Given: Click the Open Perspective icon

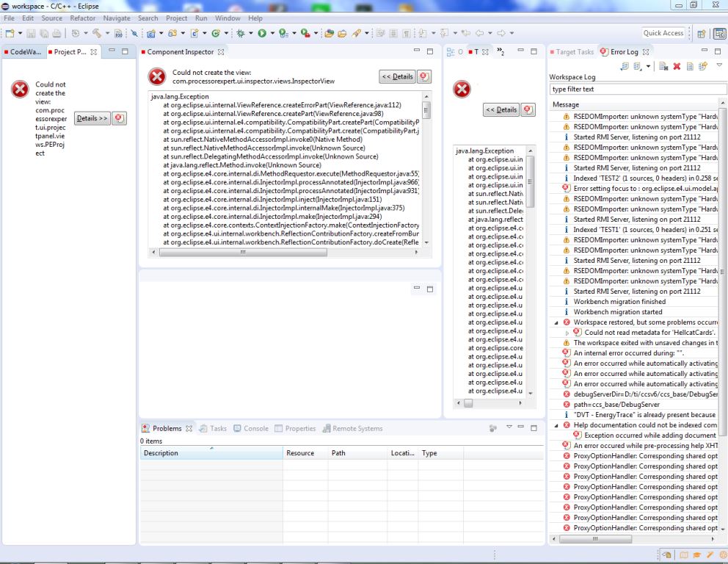Looking at the screenshot, I should click(701, 33).
